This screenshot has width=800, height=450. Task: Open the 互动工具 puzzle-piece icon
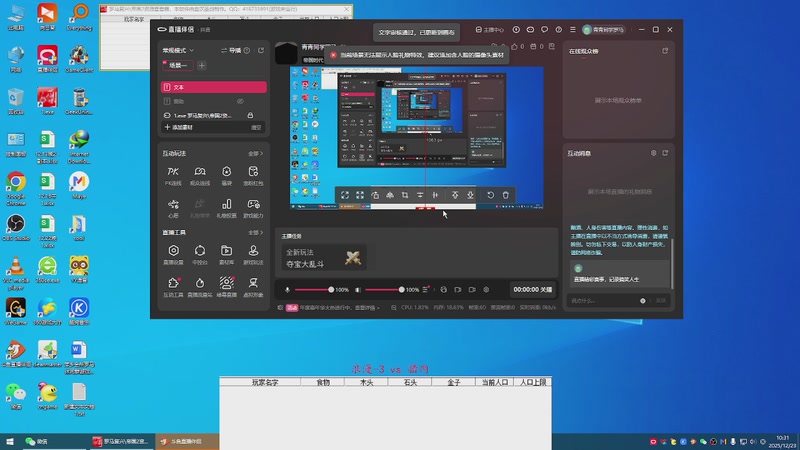[x=173, y=287]
